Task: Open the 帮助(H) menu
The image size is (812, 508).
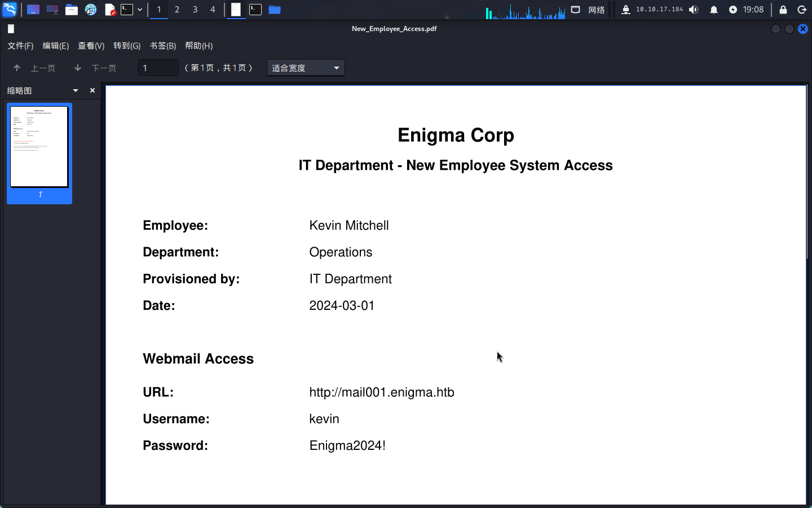Action: [x=199, y=46]
